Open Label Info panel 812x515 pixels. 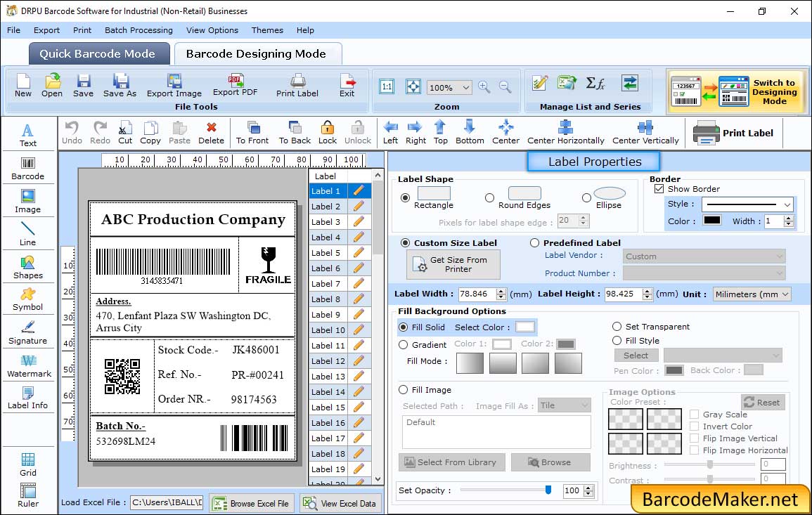[28, 398]
